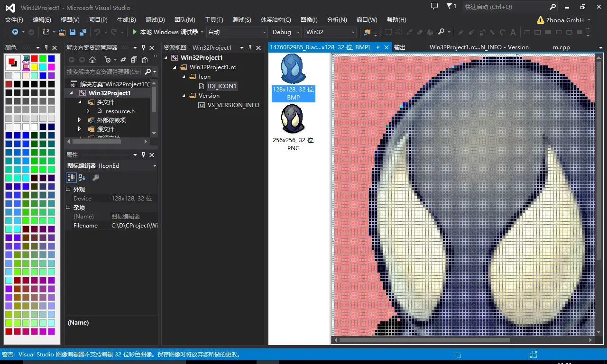The image size is (607, 364).
Task: Click the feedback speech bubble icon
Action: tap(434, 6)
